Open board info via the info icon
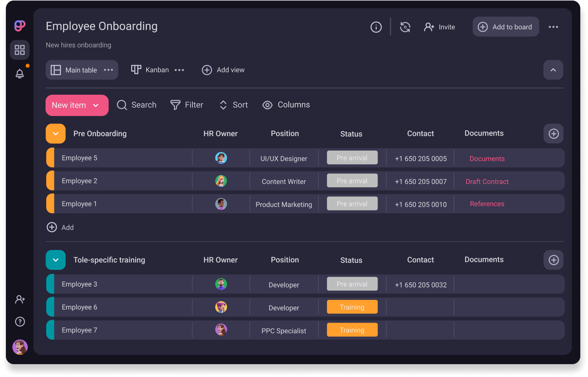Screen dimensions: 588x377 click(x=376, y=27)
